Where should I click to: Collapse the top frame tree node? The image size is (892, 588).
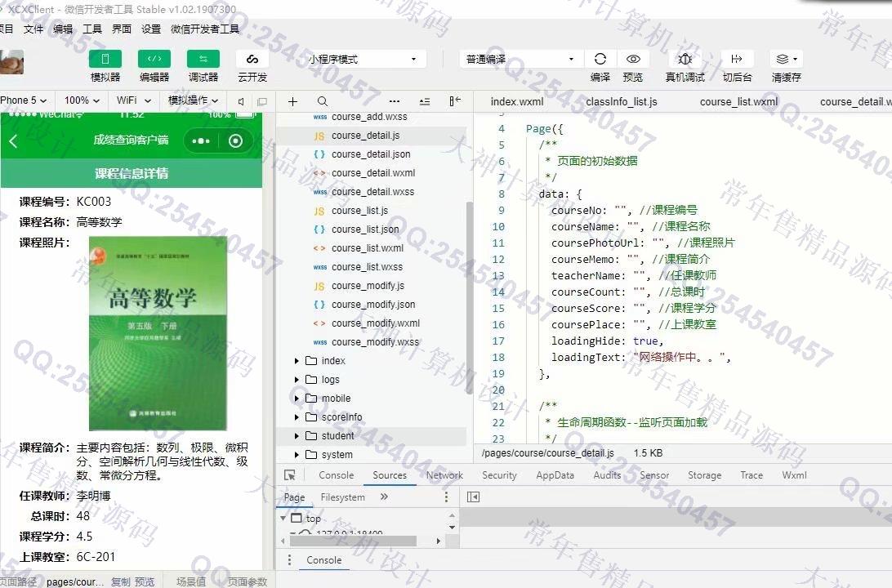tap(283, 518)
